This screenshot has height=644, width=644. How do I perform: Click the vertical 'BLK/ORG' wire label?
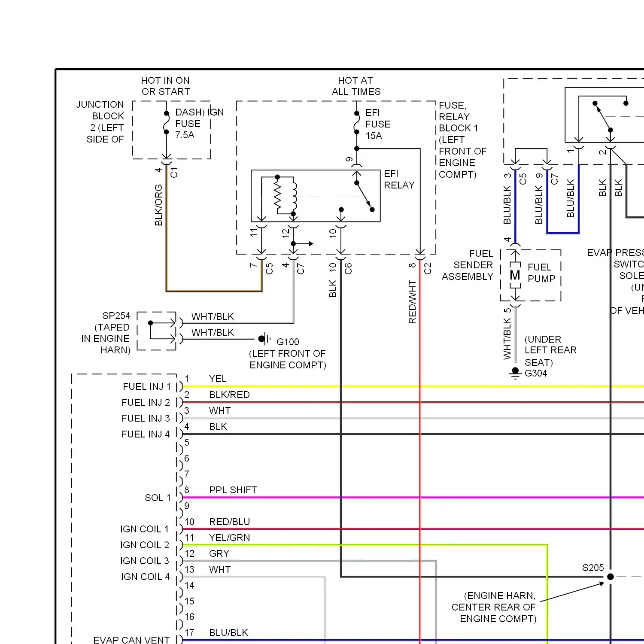point(158,205)
